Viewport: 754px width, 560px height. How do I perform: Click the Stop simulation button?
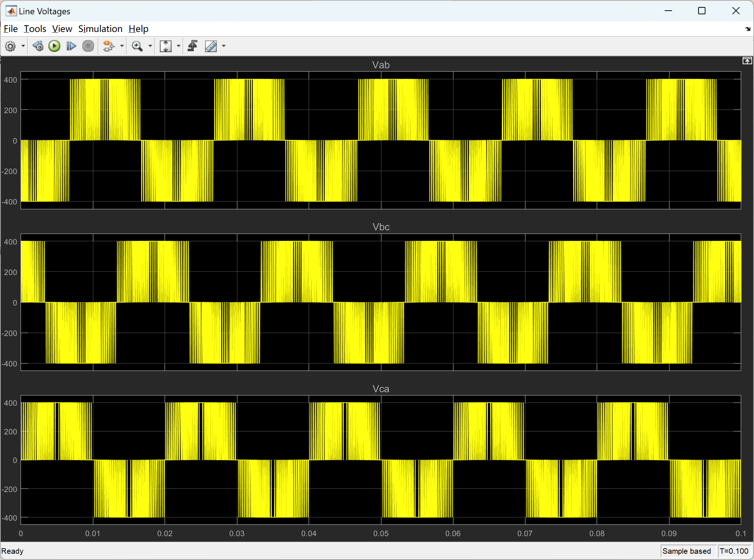click(x=88, y=46)
